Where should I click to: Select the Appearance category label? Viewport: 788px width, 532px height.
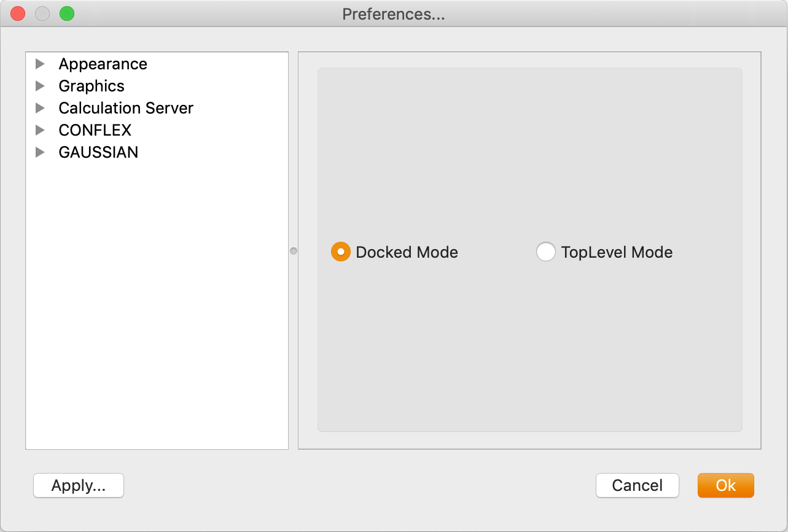click(103, 64)
